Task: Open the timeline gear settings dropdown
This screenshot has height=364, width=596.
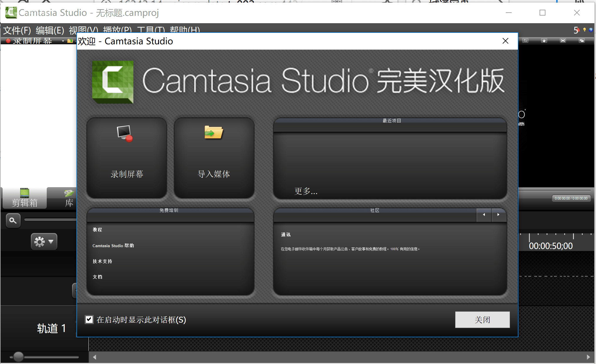Action: point(44,242)
